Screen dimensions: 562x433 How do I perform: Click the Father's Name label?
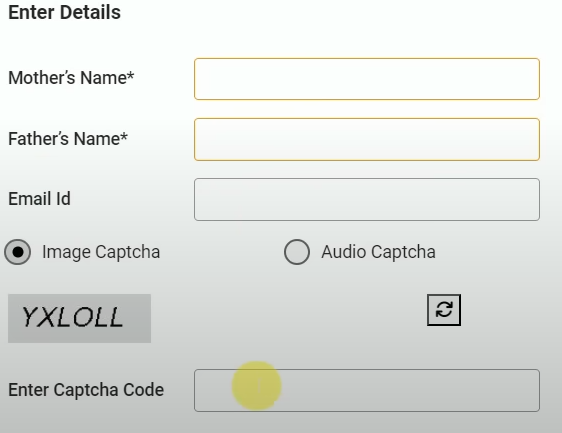coord(68,139)
